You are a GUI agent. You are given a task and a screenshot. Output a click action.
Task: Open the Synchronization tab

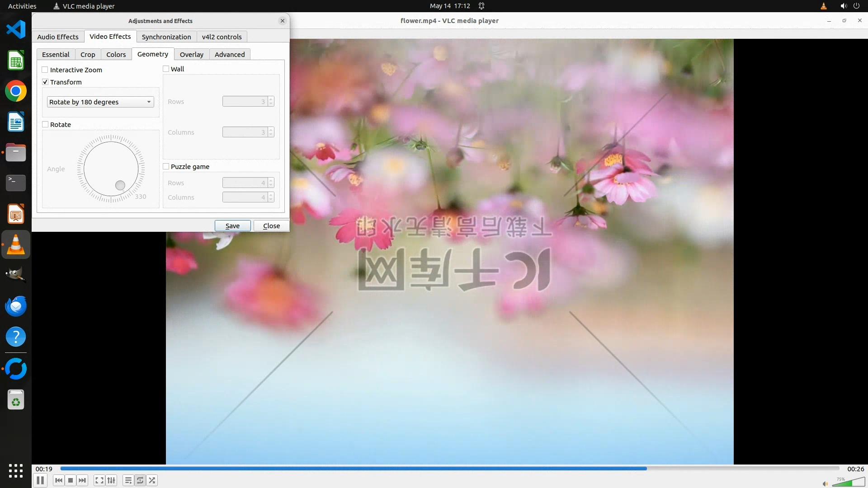tap(166, 37)
